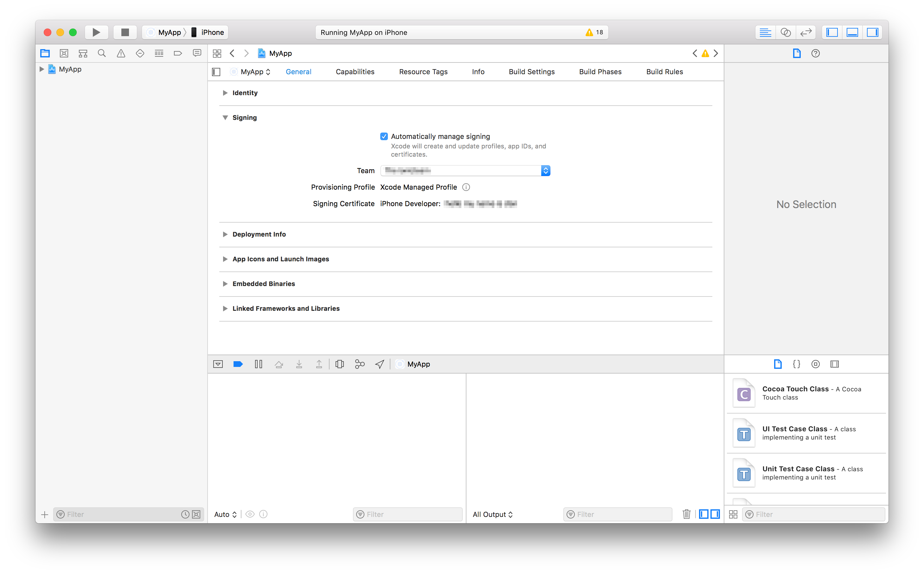
Task: Expand the Identity section disclosure triangle
Action: pos(225,93)
